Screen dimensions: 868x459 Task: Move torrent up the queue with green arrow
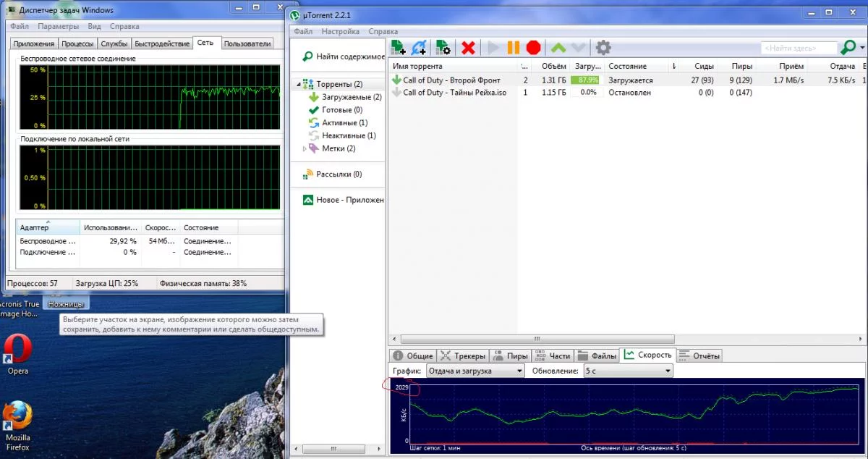point(558,48)
